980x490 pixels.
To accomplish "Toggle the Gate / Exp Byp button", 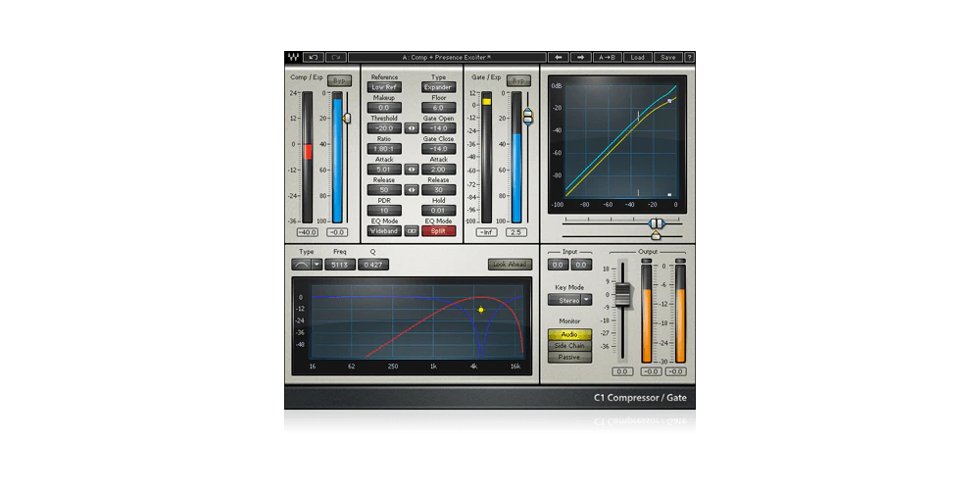I will click(518, 81).
